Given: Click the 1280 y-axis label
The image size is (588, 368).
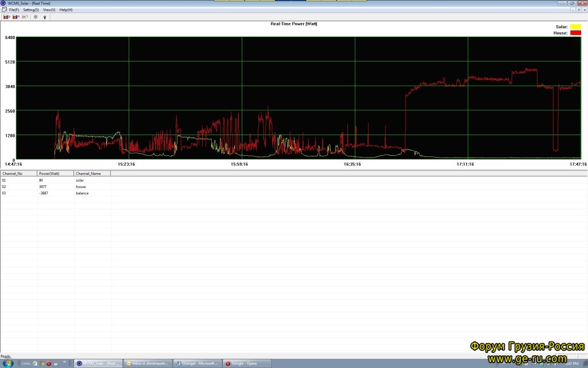Looking at the screenshot, I should pyautogui.click(x=10, y=136).
